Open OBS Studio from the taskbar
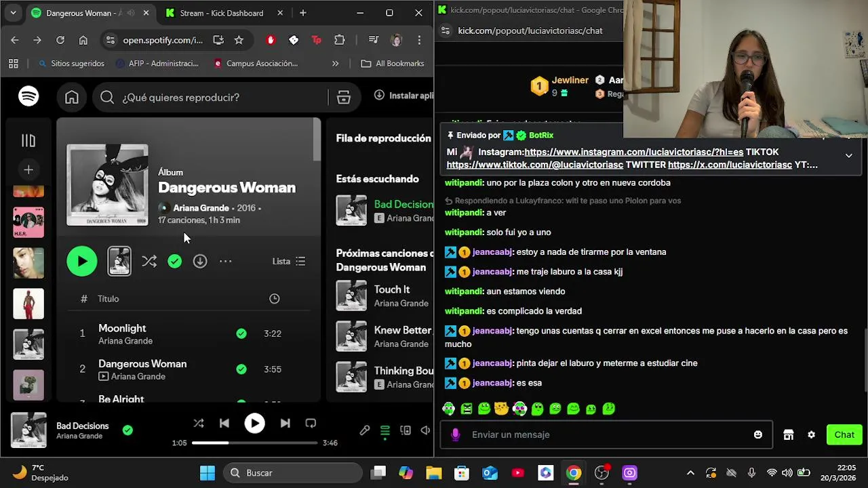This screenshot has width=868, height=488. [601, 473]
